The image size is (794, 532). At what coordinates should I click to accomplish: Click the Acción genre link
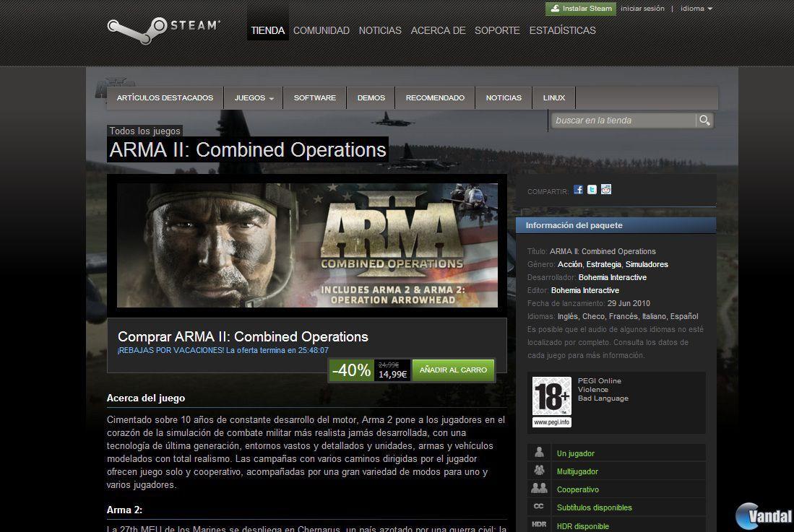tap(570, 264)
